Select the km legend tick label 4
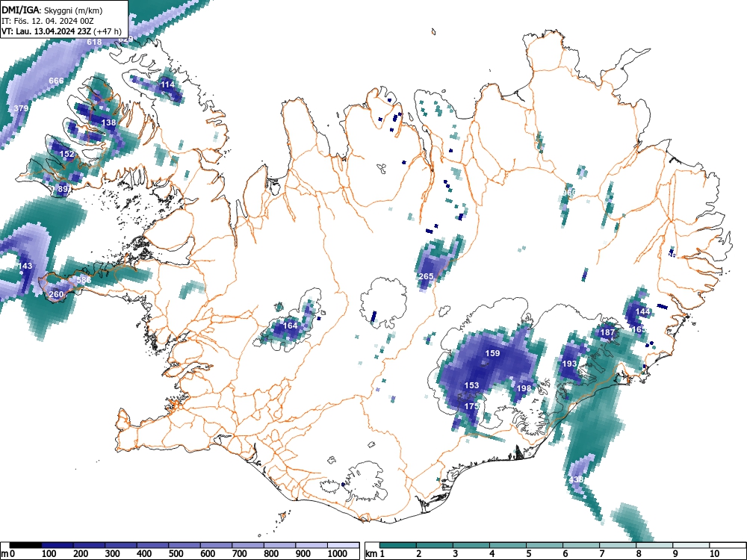This screenshot has width=747, height=560. pyautogui.click(x=492, y=554)
